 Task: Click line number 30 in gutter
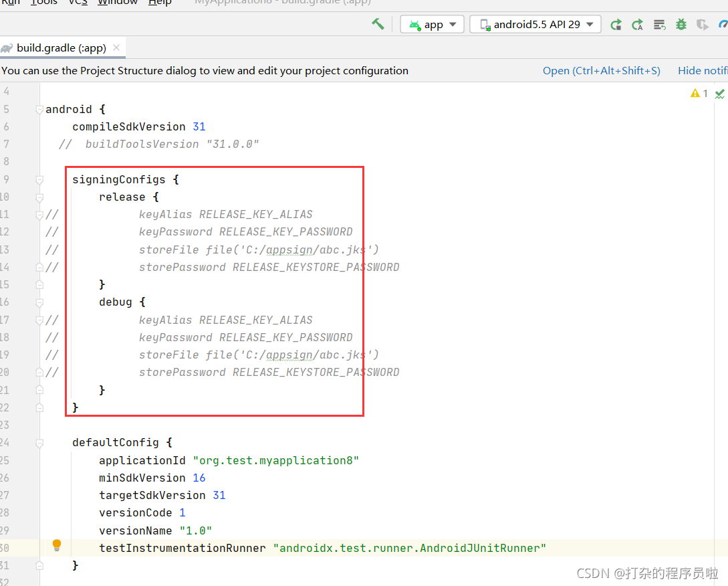point(5,549)
